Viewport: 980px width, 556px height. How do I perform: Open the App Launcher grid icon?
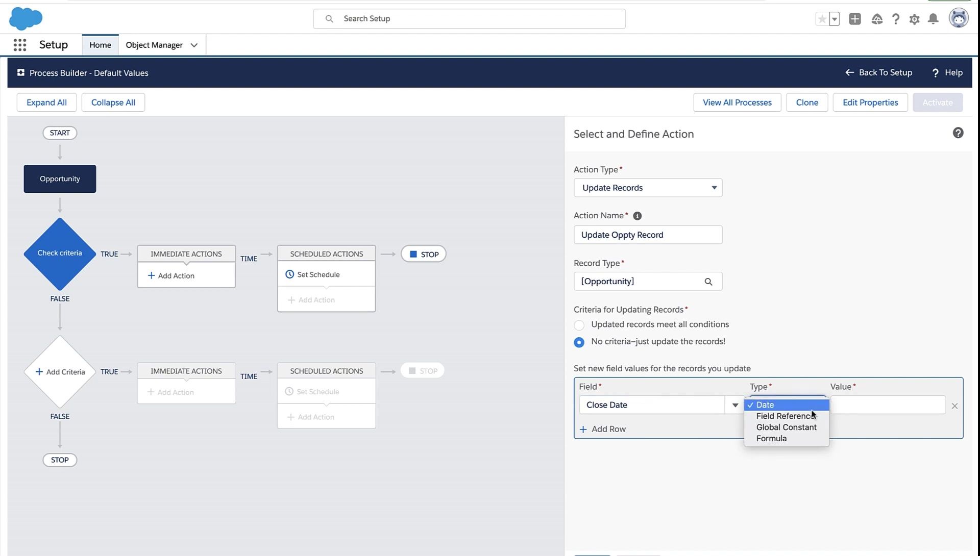pos(20,45)
